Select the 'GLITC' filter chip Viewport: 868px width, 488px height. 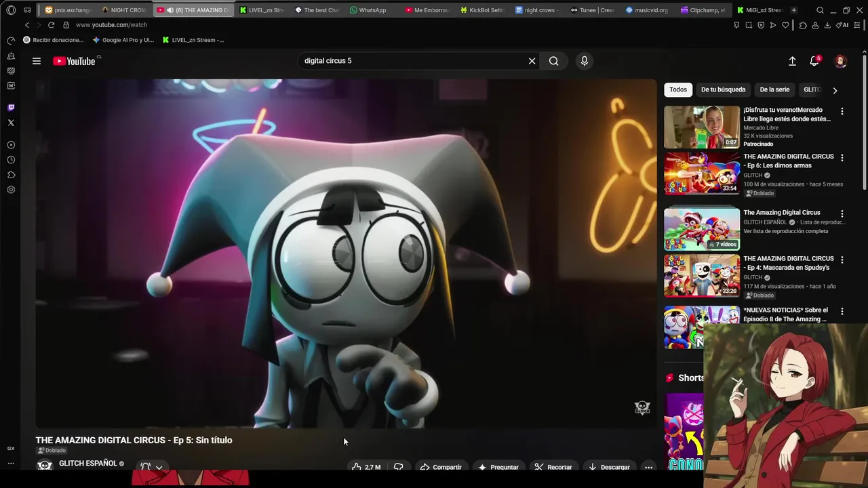(812, 89)
